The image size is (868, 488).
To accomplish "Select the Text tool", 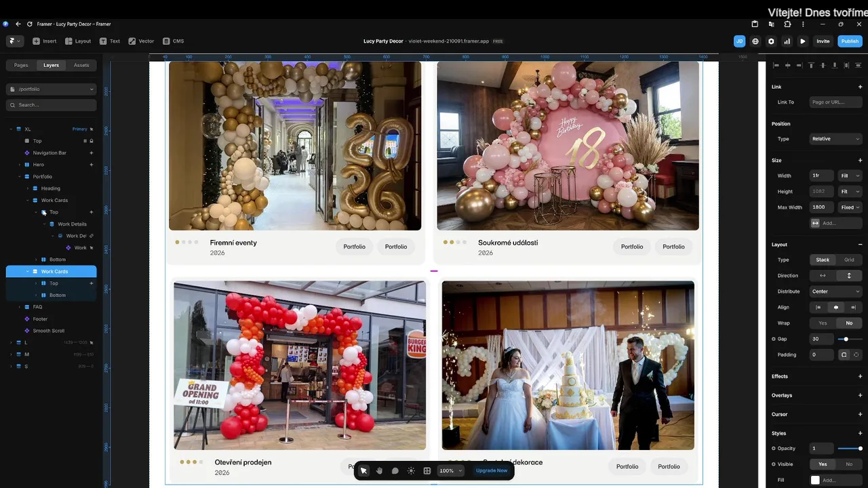I will coord(110,41).
